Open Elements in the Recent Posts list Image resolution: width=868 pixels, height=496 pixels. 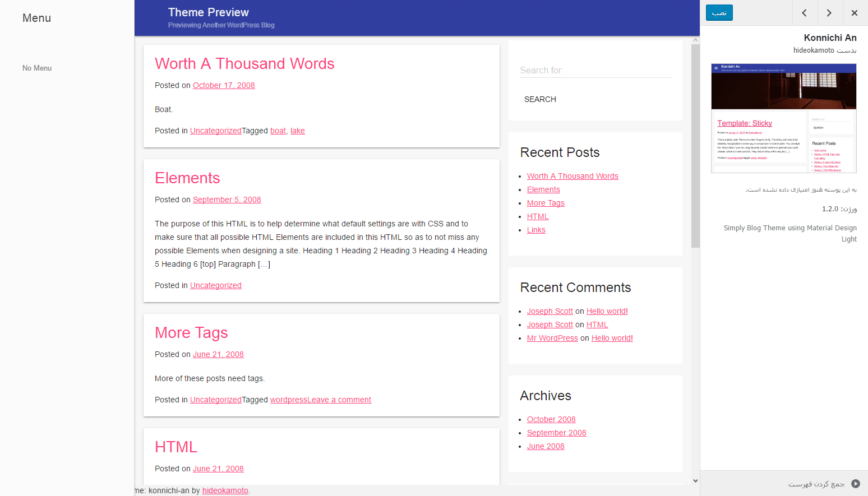(x=543, y=189)
